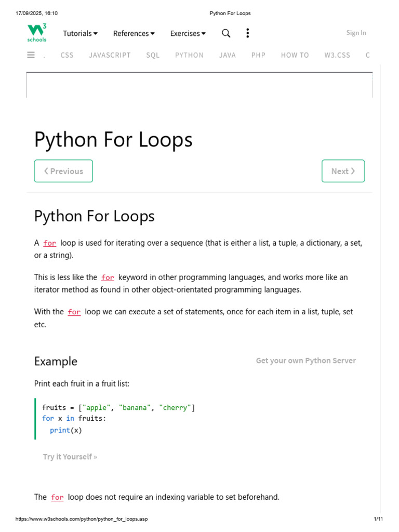Expand the Exercises dropdown
Screen dimensions: 399x532
tap(188, 33)
